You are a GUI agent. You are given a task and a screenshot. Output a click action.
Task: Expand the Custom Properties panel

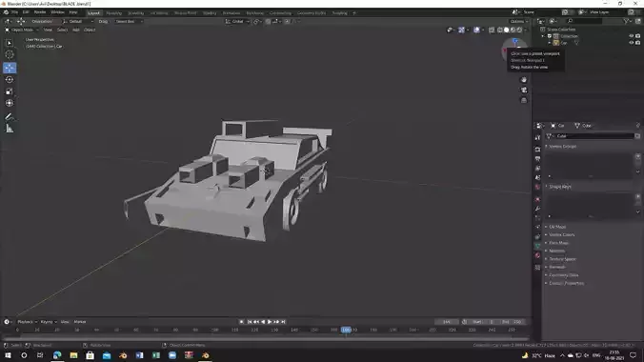[567, 283]
